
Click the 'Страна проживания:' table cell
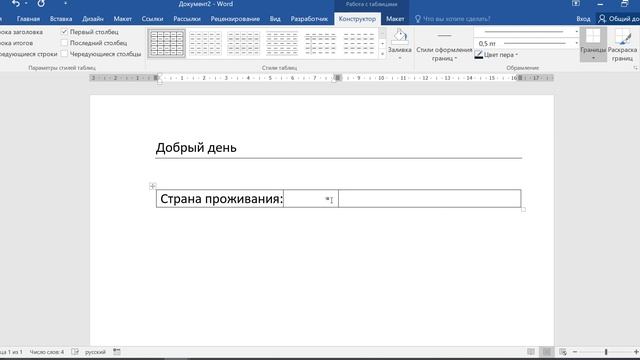click(220, 199)
